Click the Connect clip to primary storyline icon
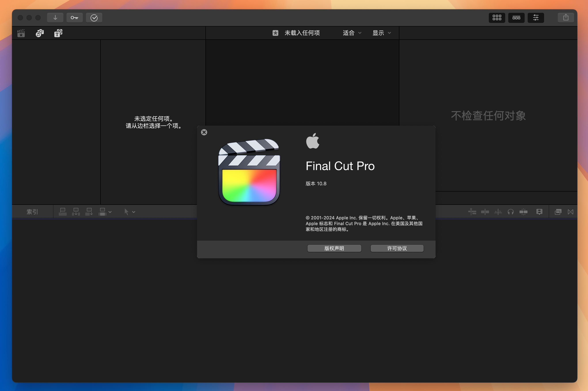Screen dimensions: 588x391 point(63,212)
